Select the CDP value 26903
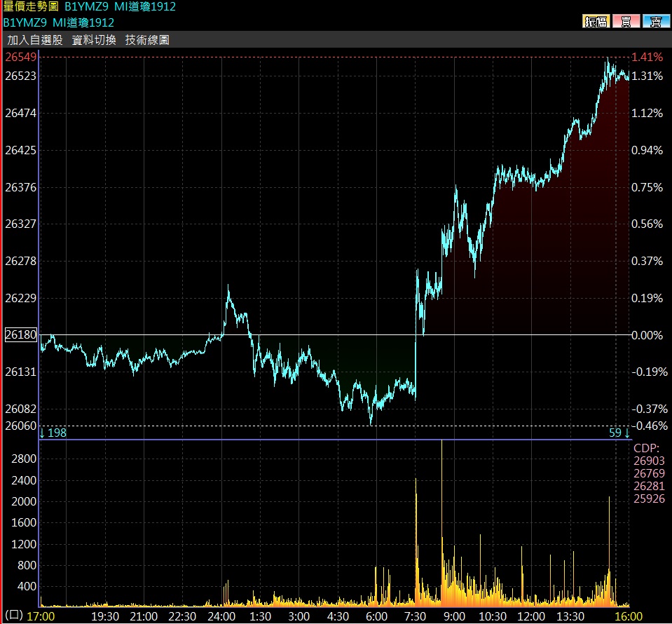The height and width of the screenshot is (624, 672). click(x=649, y=461)
